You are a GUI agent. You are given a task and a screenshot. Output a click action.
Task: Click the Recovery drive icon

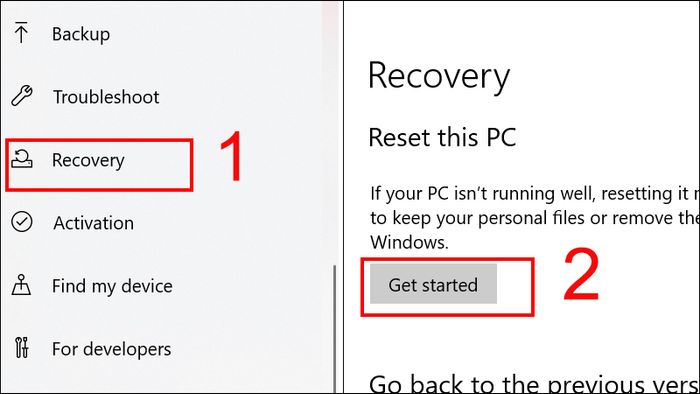click(x=22, y=159)
